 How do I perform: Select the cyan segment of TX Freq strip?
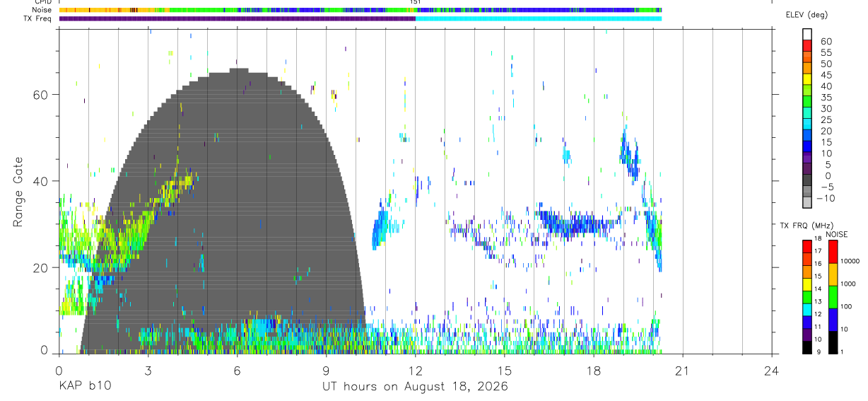[539, 18]
